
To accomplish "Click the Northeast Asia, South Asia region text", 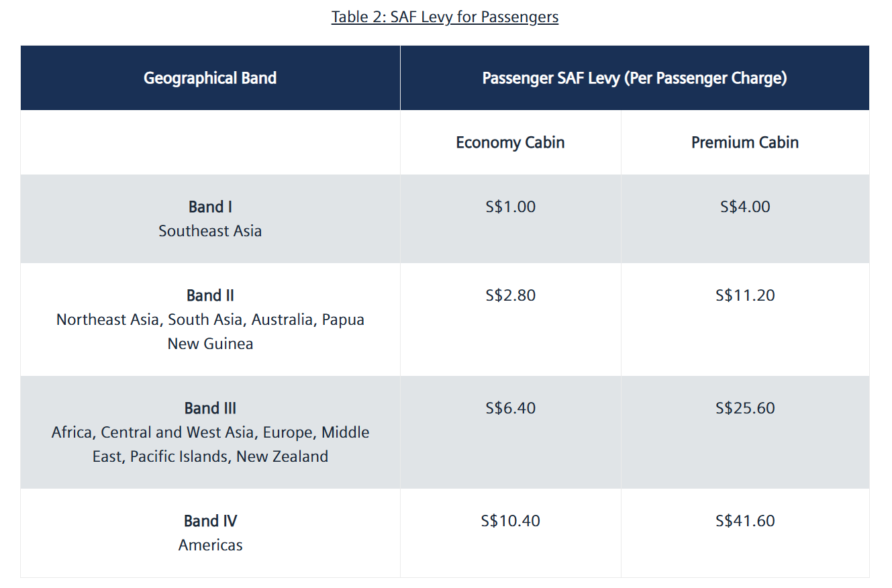I will click(x=210, y=320).
